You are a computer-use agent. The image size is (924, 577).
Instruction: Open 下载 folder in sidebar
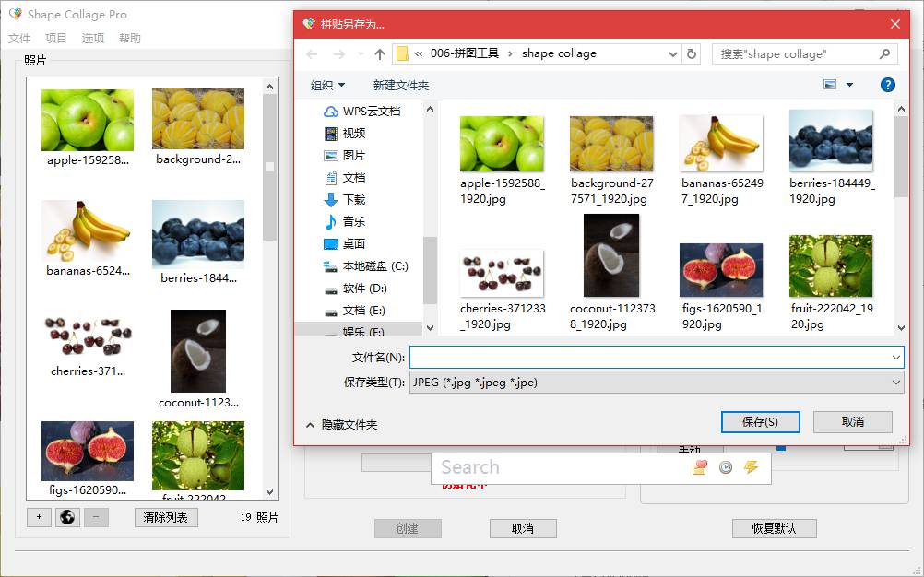(x=346, y=200)
